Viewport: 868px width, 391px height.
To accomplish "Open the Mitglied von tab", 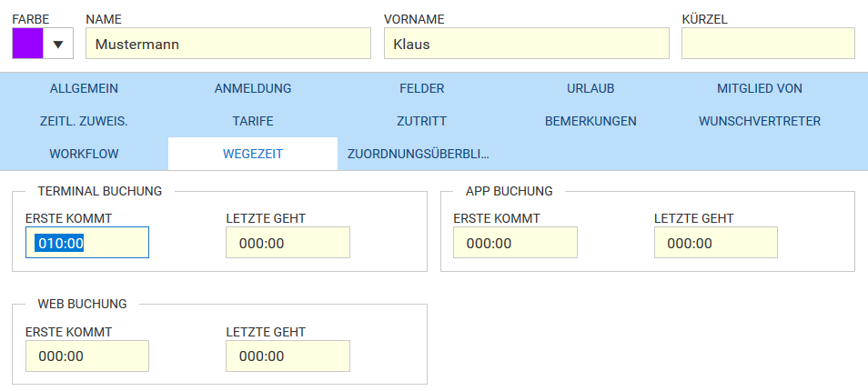I will 760,88.
